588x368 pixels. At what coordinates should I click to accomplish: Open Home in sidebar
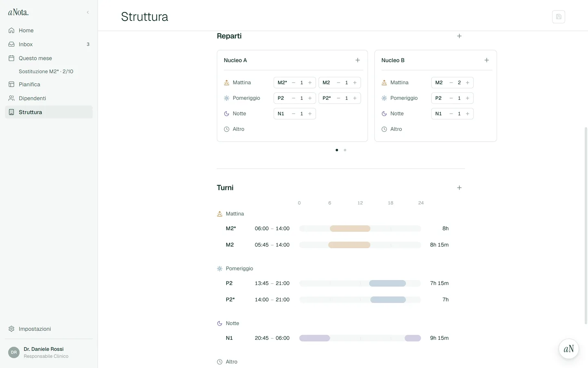[49, 30]
